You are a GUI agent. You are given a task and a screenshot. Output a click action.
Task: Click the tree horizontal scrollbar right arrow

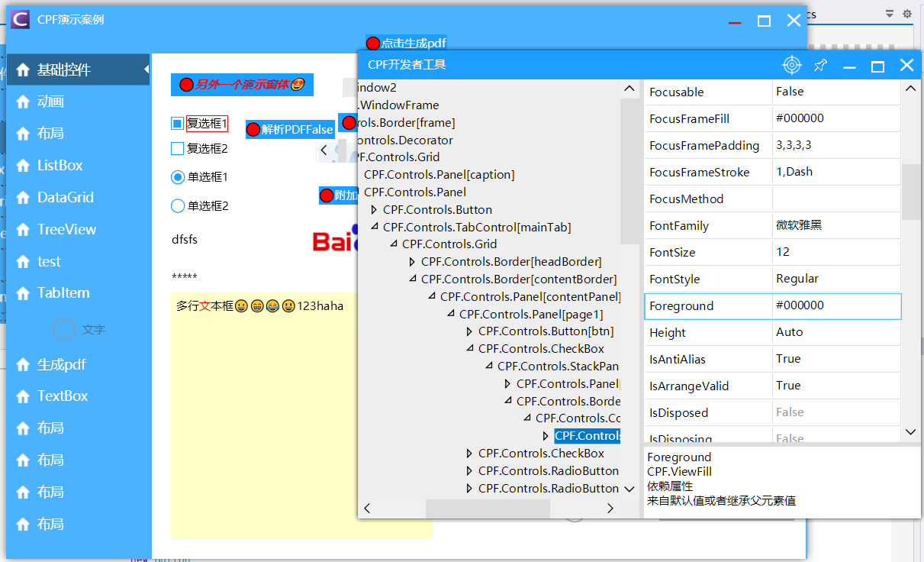(x=610, y=508)
